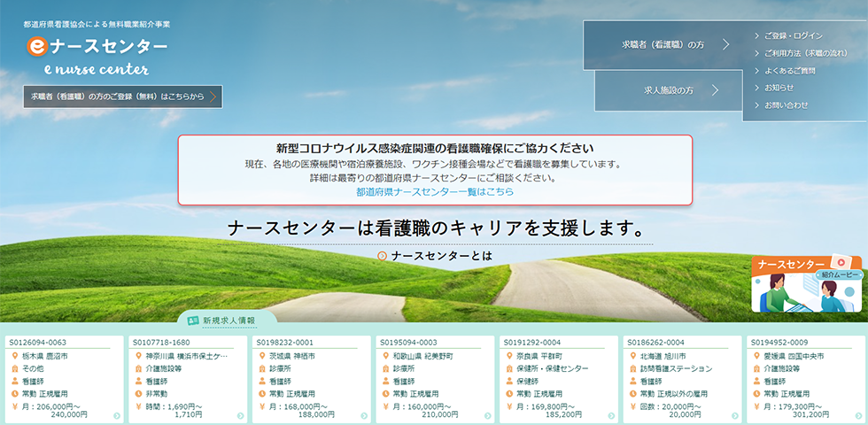The image size is (868, 425).
Task: Open job listing S0191292-0004
Action: 559,380
